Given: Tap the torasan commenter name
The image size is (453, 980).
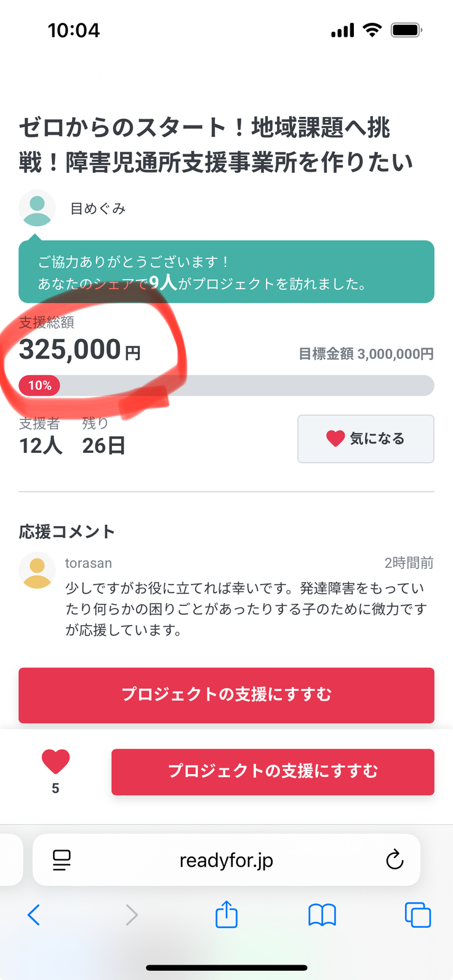Looking at the screenshot, I should [x=89, y=563].
